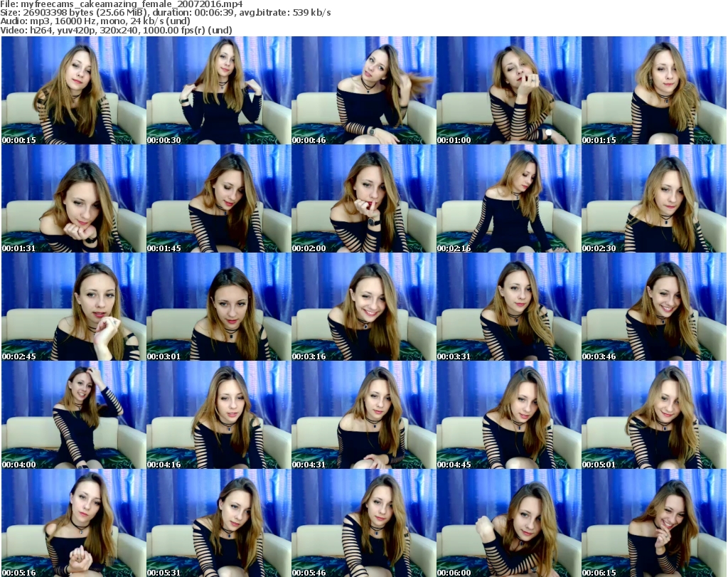Click the 'Video: h264, yuv420p' info line

[116, 30]
